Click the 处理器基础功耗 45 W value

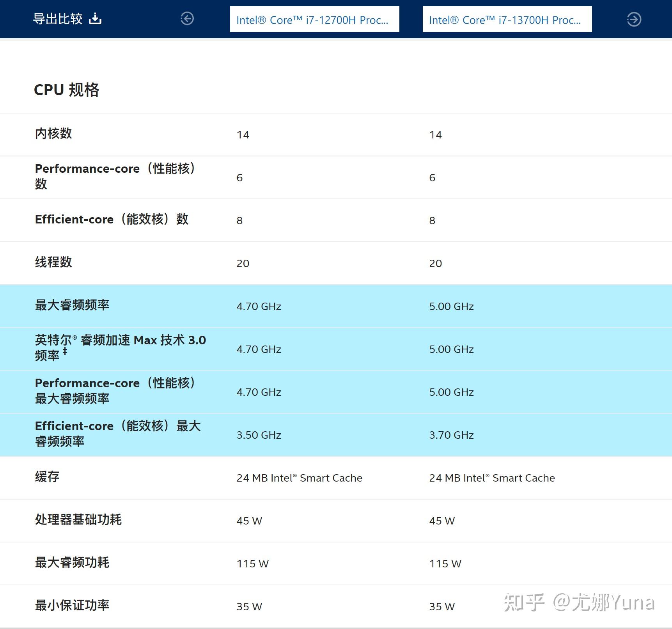pos(249,520)
